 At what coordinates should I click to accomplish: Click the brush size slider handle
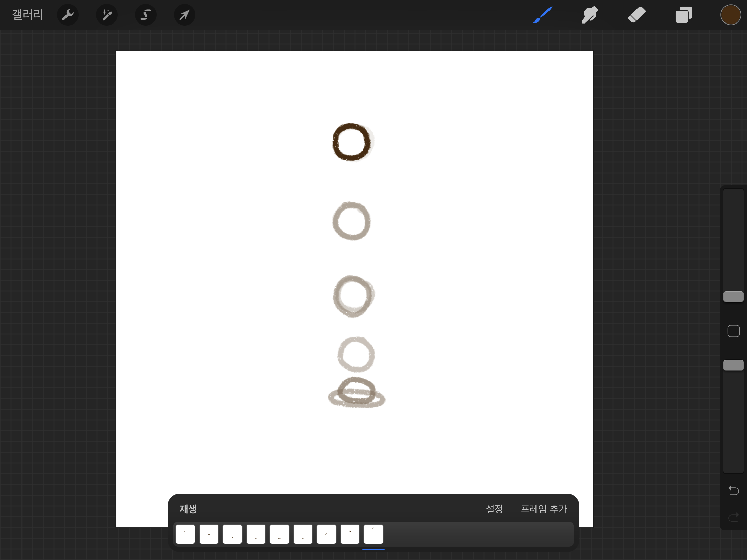tap(733, 297)
